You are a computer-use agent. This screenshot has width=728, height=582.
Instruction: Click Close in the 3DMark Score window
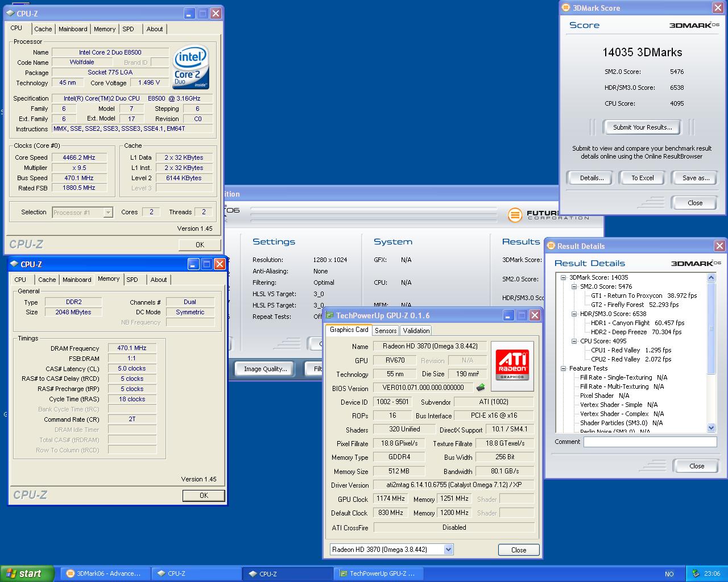tap(695, 203)
